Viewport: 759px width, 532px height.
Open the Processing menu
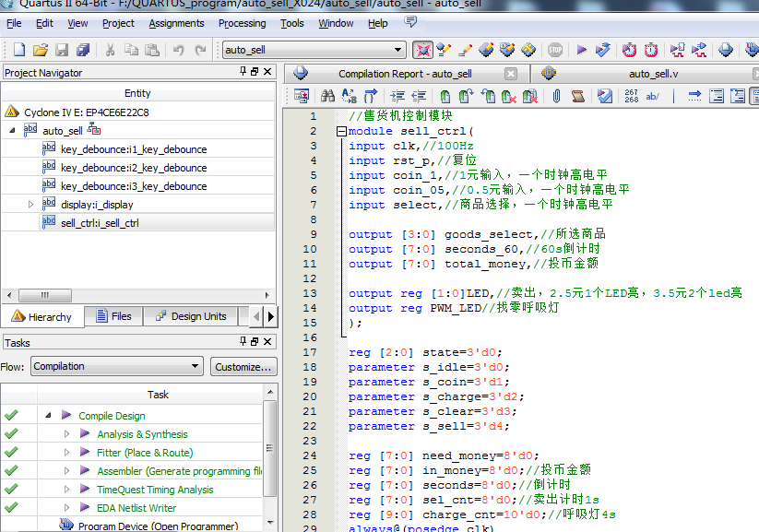coord(242,23)
